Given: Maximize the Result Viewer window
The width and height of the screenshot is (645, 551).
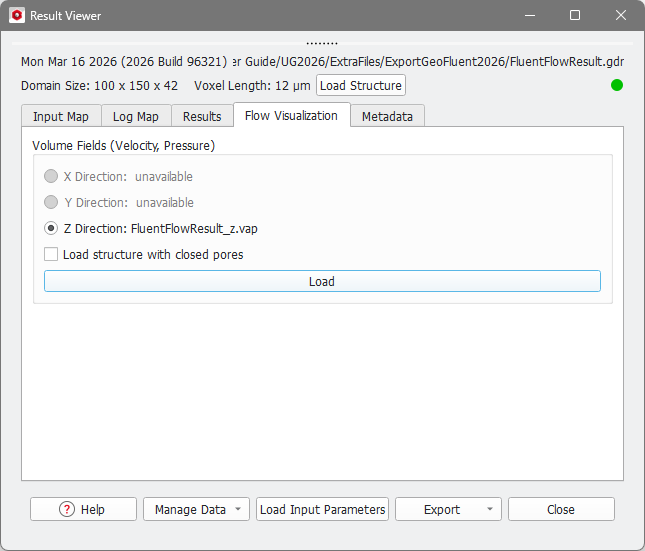Looking at the screenshot, I should [575, 16].
